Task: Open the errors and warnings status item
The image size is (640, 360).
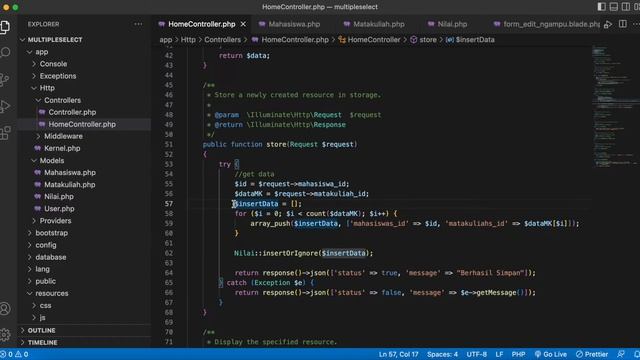Action: 15,354
